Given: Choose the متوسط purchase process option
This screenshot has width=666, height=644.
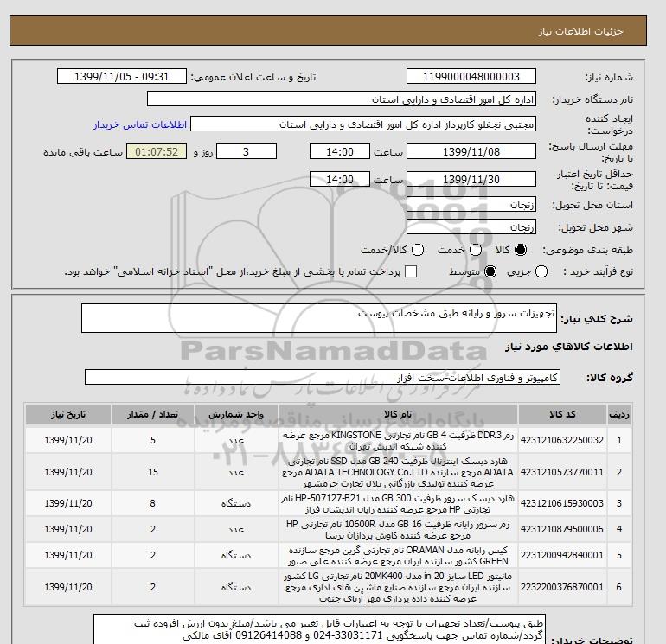Looking at the screenshot, I should point(490,271).
